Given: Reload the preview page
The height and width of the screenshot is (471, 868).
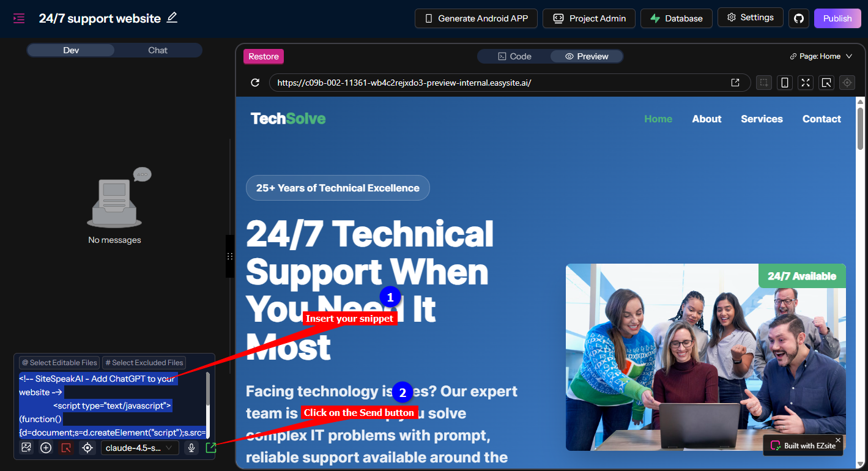Looking at the screenshot, I should pyautogui.click(x=256, y=83).
